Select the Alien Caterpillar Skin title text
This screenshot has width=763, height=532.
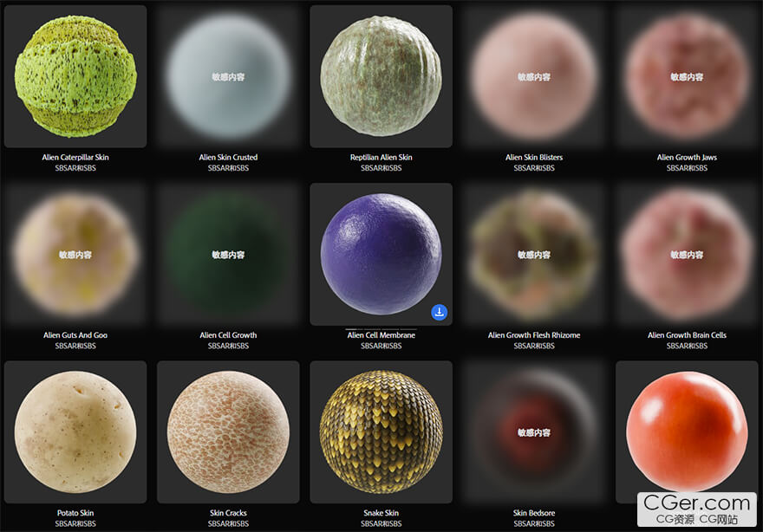[x=75, y=158]
